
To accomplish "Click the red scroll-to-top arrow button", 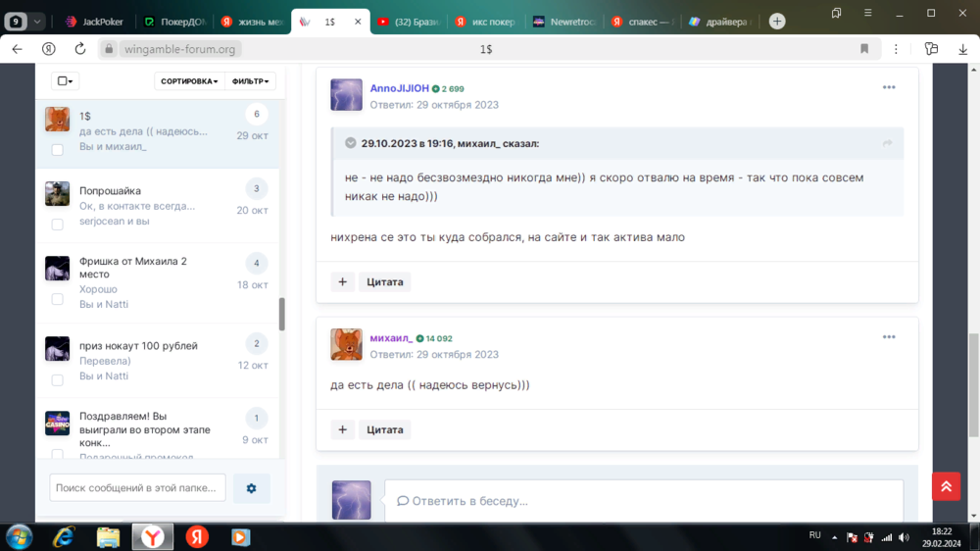I will 946,486.
